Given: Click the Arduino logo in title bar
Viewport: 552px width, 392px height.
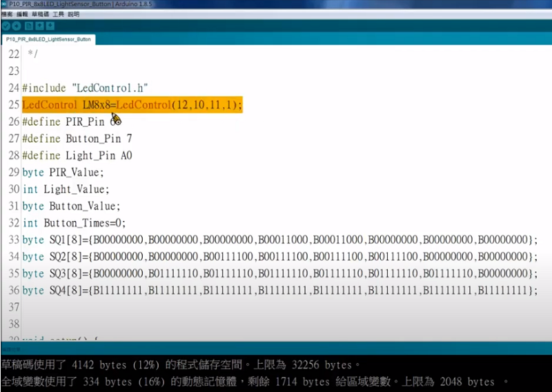Looking at the screenshot, I should coord(3,4).
